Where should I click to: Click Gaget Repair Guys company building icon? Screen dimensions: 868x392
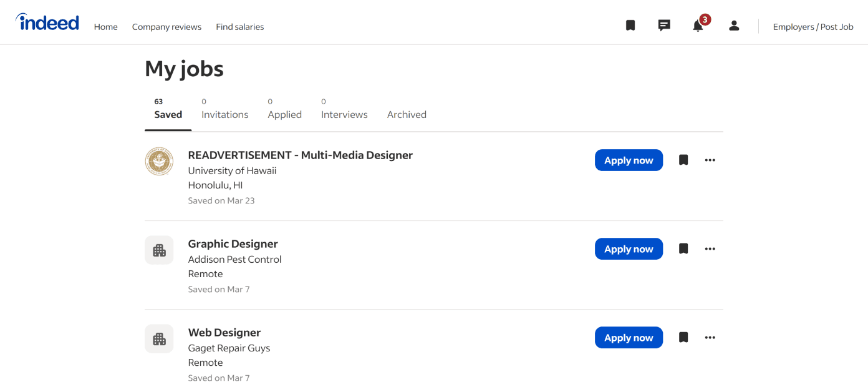159,338
